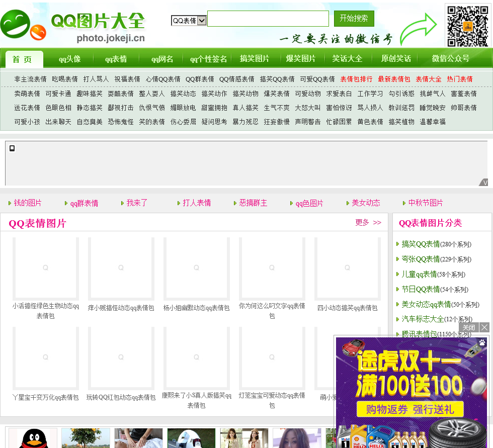This screenshot has width=493, height=448.
Task: Open the qq个性签名 menu item
Action: (208, 59)
